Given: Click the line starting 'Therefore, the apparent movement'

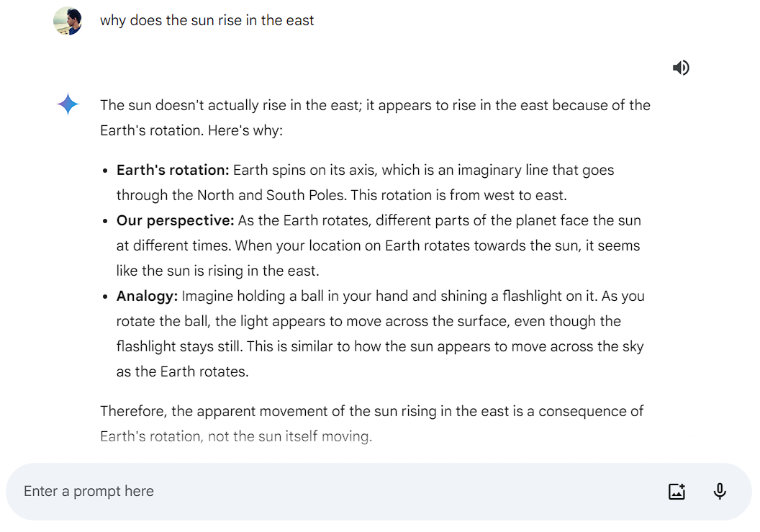Looking at the screenshot, I should pyautogui.click(x=372, y=411).
